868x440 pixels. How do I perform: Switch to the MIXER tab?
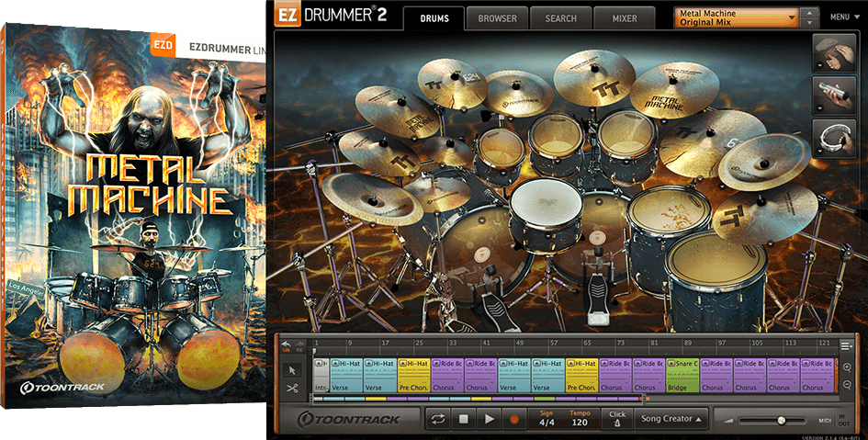pyautogui.click(x=624, y=18)
